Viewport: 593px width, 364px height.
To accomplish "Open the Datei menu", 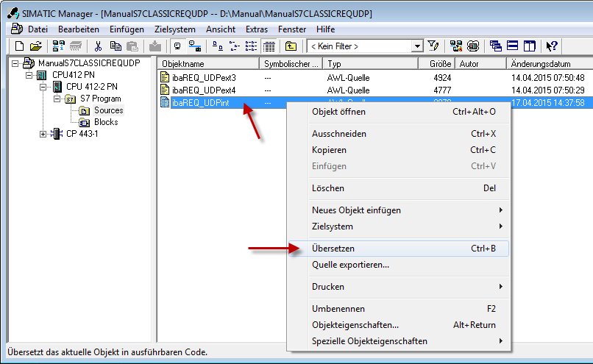I will click(x=38, y=29).
